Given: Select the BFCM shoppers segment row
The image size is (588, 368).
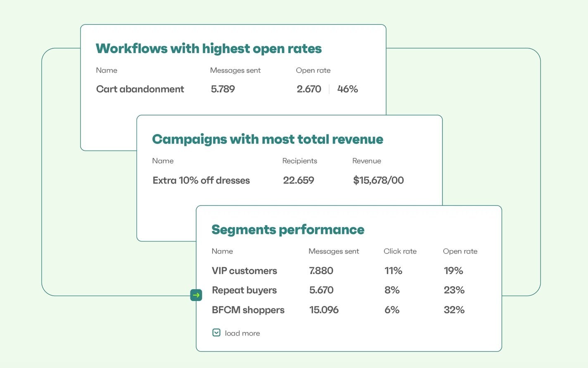Looking at the screenshot, I should (338, 310).
